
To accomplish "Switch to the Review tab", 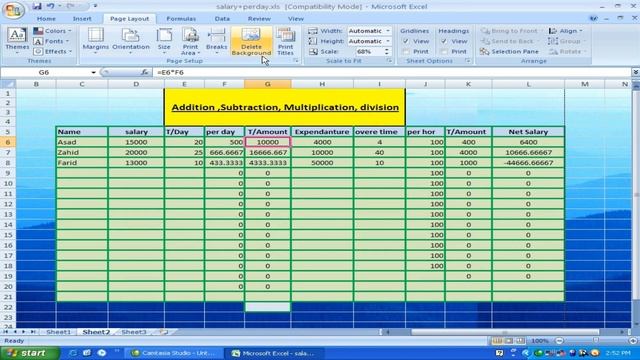I will click(x=259, y=18).
